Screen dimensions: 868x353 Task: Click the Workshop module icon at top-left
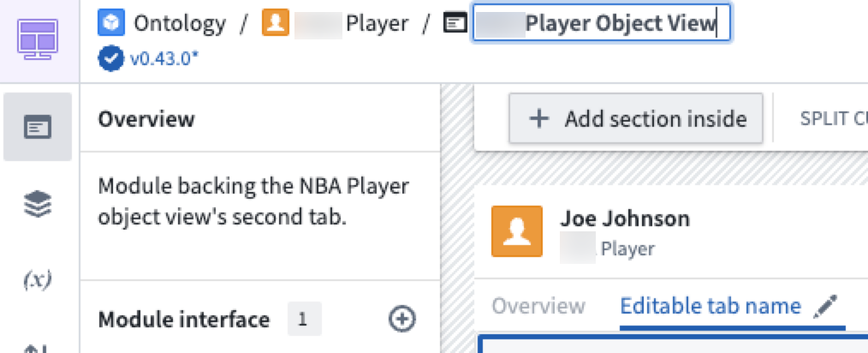[x=38, y=40]
